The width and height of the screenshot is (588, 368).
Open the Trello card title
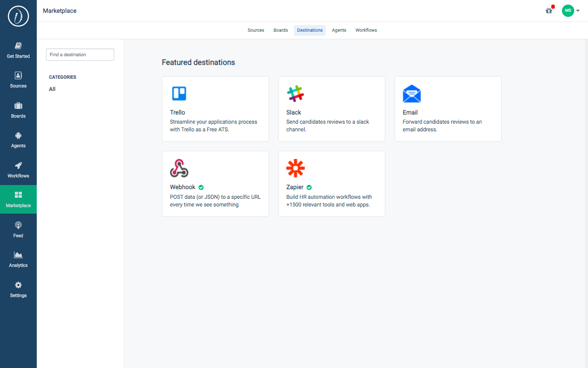(x=178, y=112)
